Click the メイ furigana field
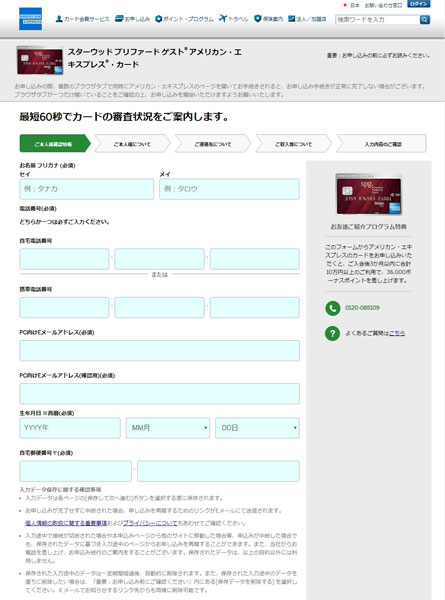Image resolution: width=445 pixels, height=600 pixels. [x=229, y=189]
